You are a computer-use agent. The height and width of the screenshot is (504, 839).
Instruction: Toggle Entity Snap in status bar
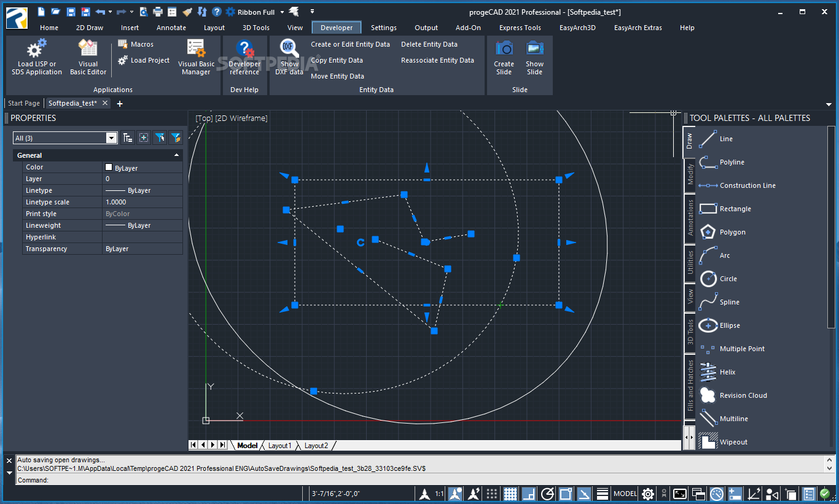[x=566, y=494]
